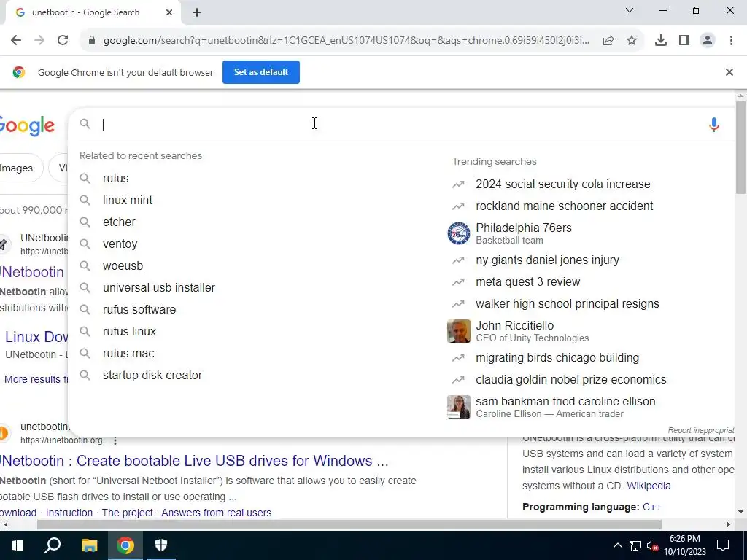Open Windows Security shield in taskbar
The height and width of the screenshot is (560, 747).
point(161,545)
